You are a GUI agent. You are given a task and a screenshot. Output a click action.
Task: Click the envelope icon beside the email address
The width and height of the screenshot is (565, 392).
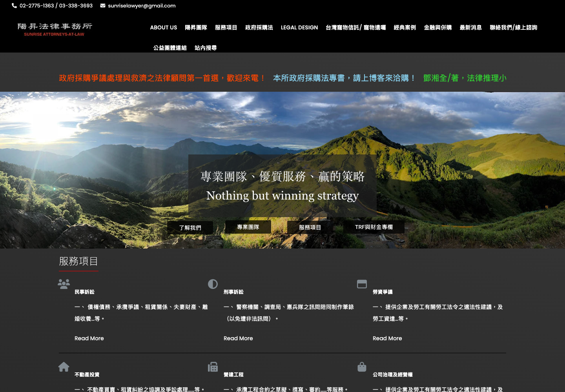(103, 5)
